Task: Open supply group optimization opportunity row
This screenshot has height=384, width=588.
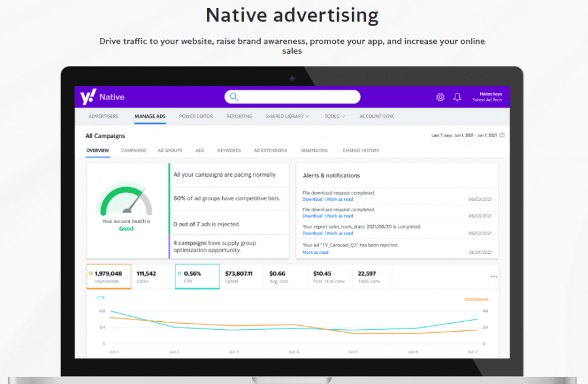Action: [229, 247]
